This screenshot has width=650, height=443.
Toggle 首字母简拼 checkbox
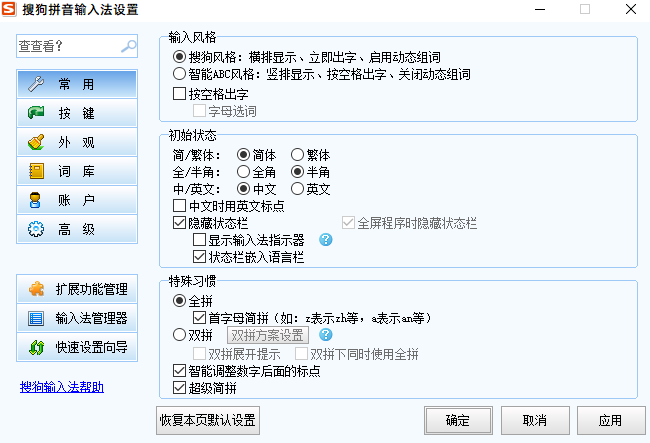pyautogui.click(x=199, y=318)
